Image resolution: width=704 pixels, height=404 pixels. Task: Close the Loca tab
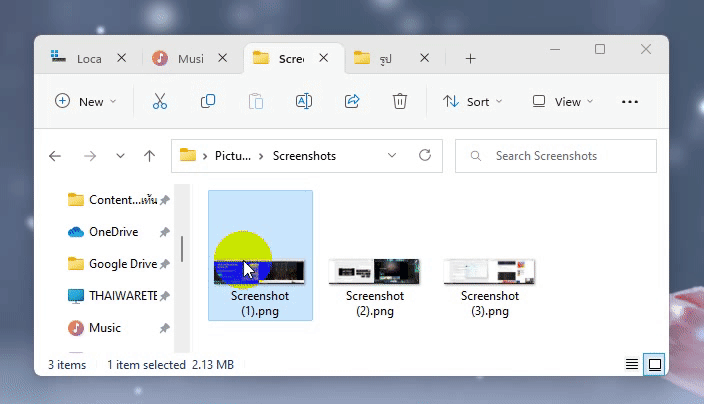click(x=122, y=58)
